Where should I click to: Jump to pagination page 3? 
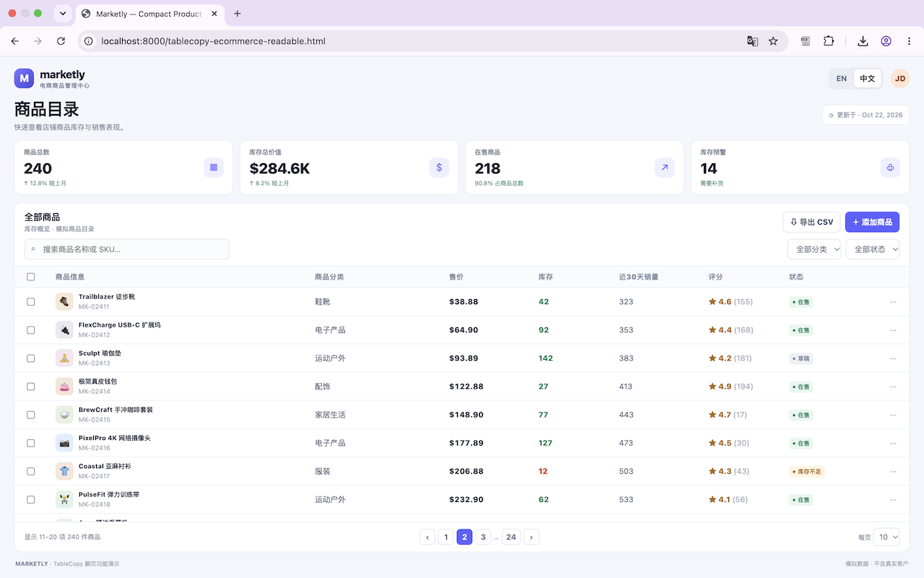[484, 537]
